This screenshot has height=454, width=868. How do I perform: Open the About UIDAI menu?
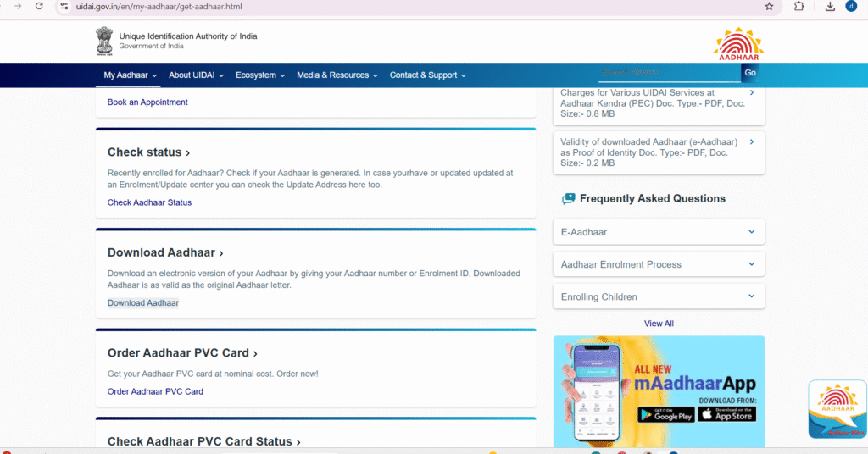(196, 75)
